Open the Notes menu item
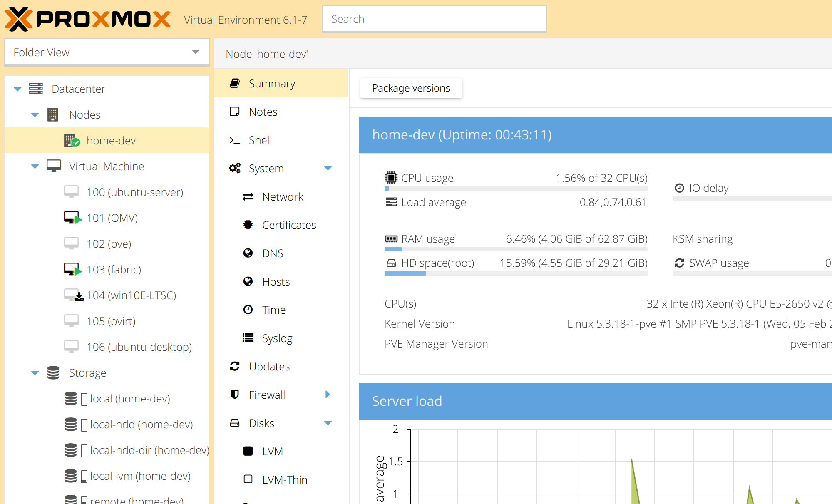This screenshot has height=504, width=832. coord(281,112)
